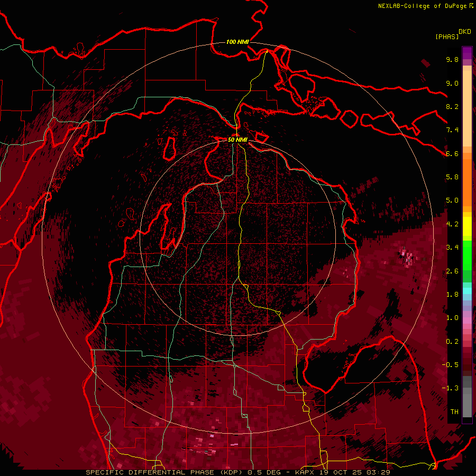The image size is (476, 476).
Task: Click the 100 NMI range ring label
Action: (x=237, y=42)
